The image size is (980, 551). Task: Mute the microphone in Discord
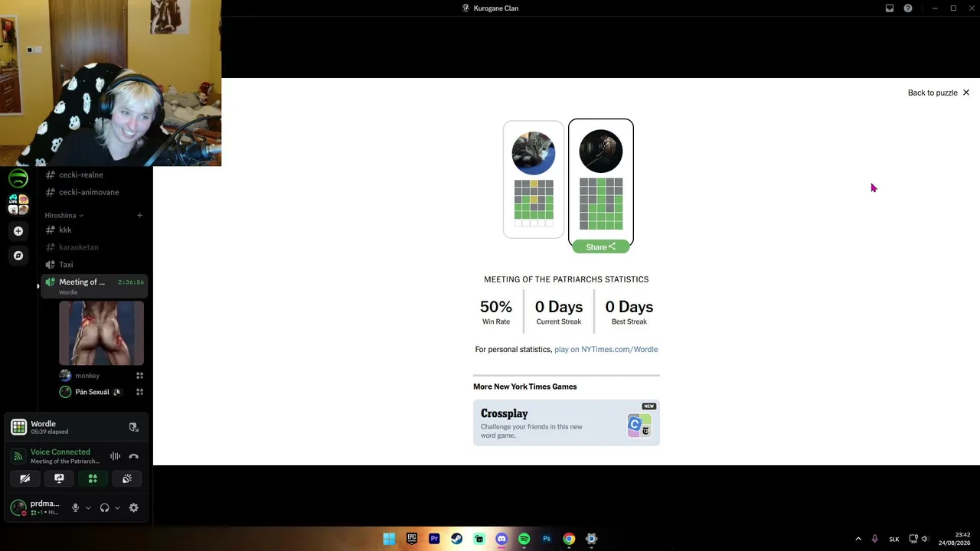point(75,507)
